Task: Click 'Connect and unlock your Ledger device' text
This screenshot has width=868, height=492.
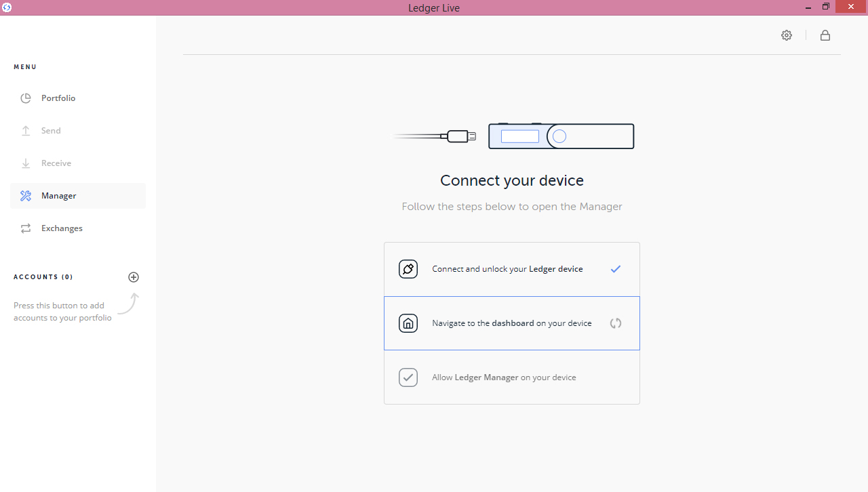Action: (x=507, y=269)
